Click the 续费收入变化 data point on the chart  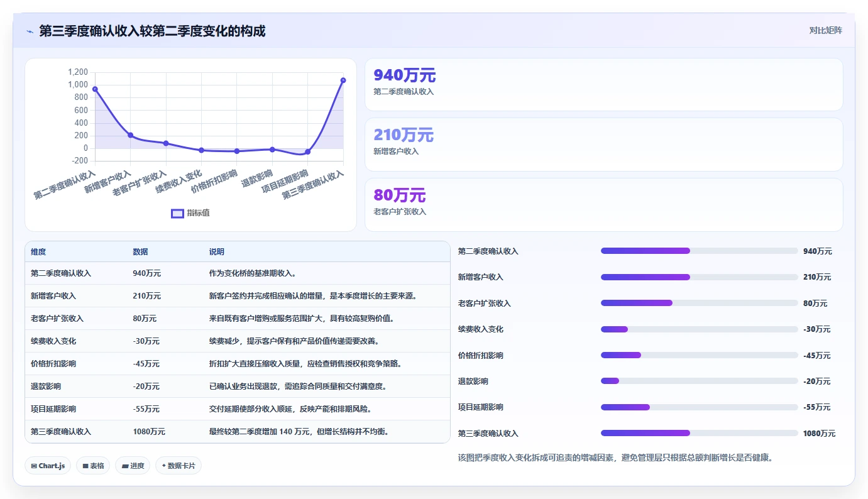point(201,150)
